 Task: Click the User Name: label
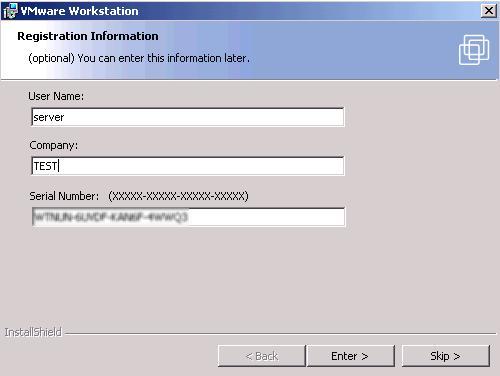tap(56, 96)
